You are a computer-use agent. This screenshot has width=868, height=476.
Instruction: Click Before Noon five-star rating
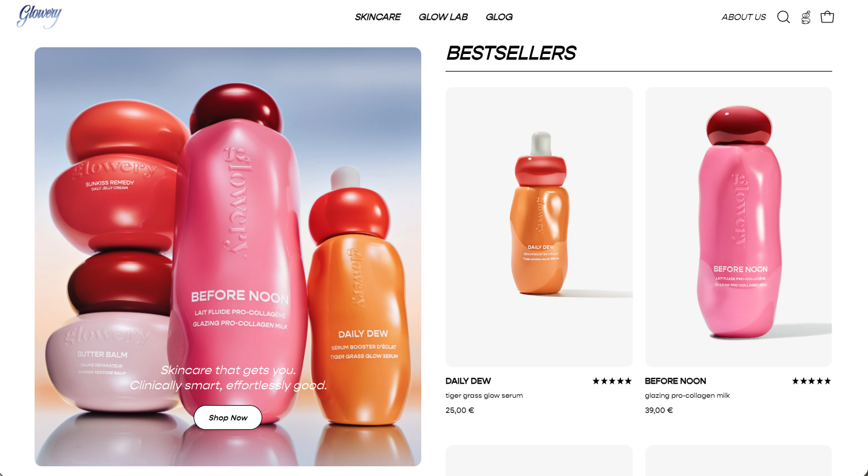pos(812,381)
